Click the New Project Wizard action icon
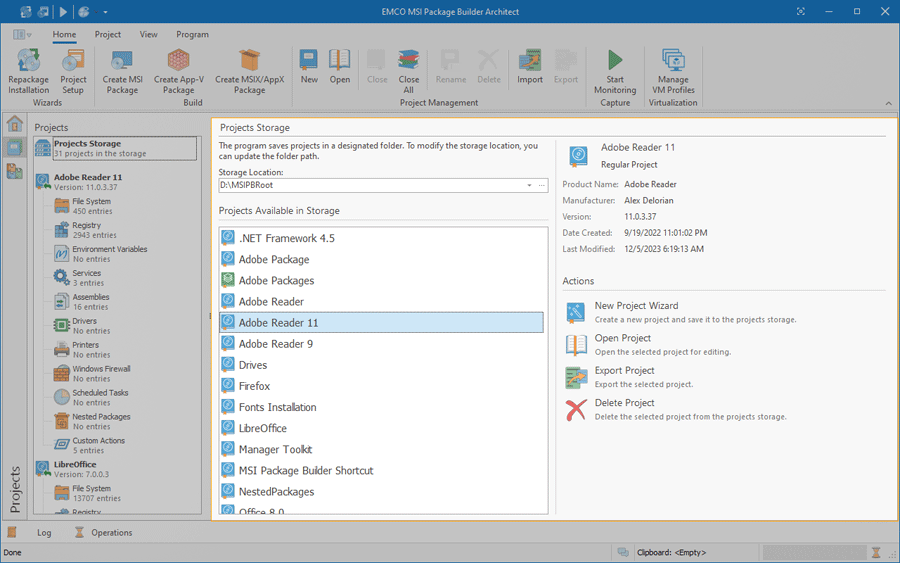900x563 pixels. click(x=576, y=312)
